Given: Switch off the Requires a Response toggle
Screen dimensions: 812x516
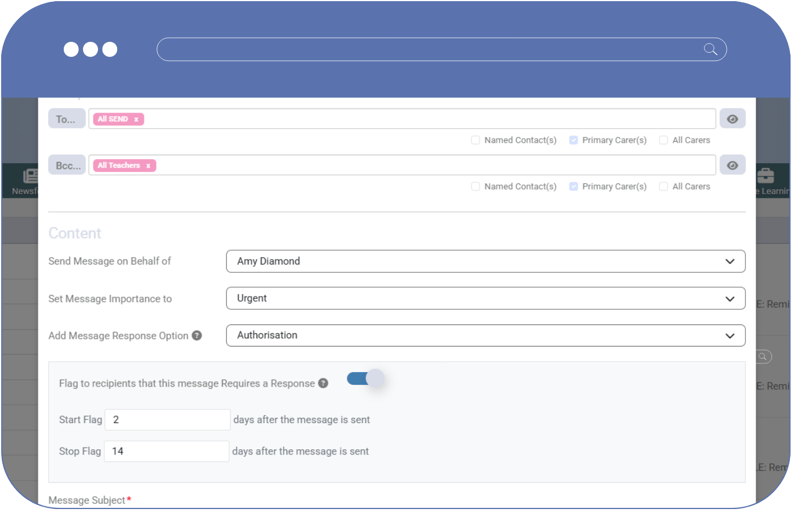Looking at the screenshot, I should (365, 378).
